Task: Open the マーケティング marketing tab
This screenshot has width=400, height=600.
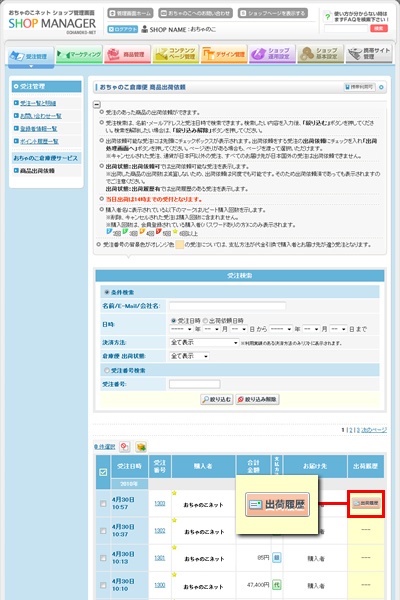Action: [x=79, y=55]
